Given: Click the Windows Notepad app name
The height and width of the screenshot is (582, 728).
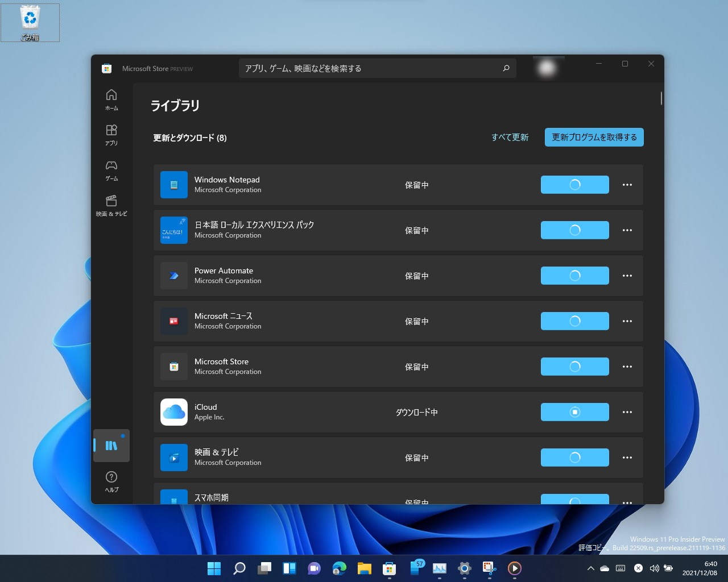Looking at the screenshot, I should pos(227,180).
